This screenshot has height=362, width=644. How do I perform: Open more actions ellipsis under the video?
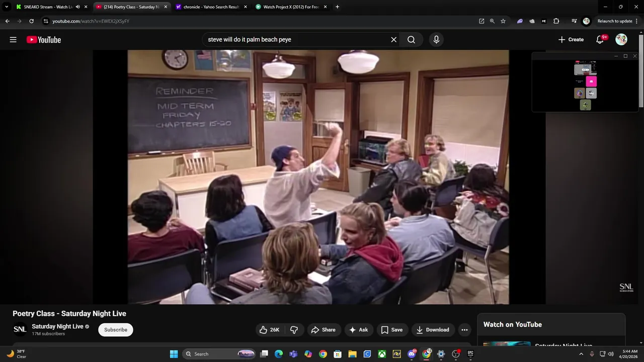pos(465,330)
